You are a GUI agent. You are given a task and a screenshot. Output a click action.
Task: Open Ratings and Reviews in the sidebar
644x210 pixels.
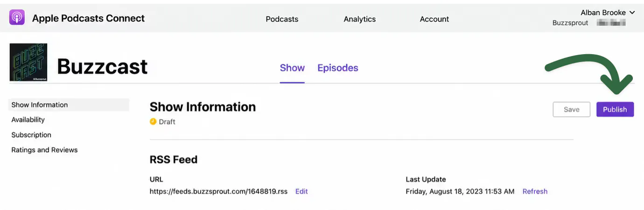(44, 150)
